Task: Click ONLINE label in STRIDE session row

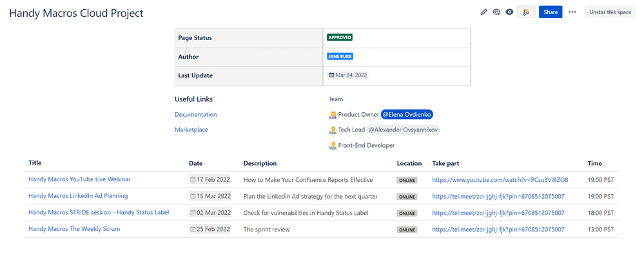Action: 407,213
